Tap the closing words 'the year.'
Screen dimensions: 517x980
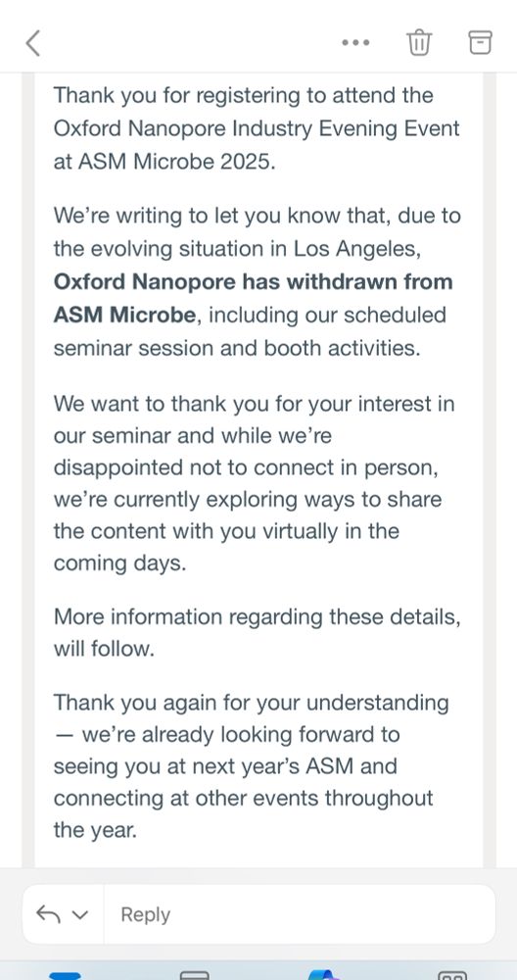pyautogui.click(x=95, y=831)
